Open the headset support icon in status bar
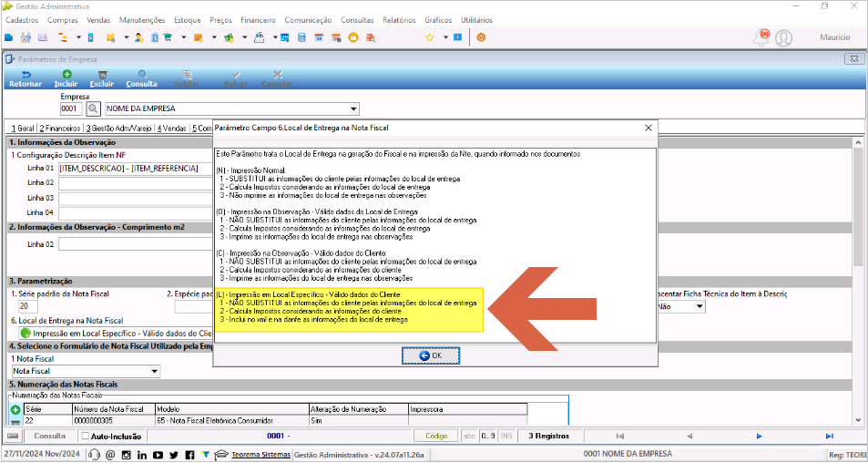This screenshot has height=463, width=868. coord(94,455)
